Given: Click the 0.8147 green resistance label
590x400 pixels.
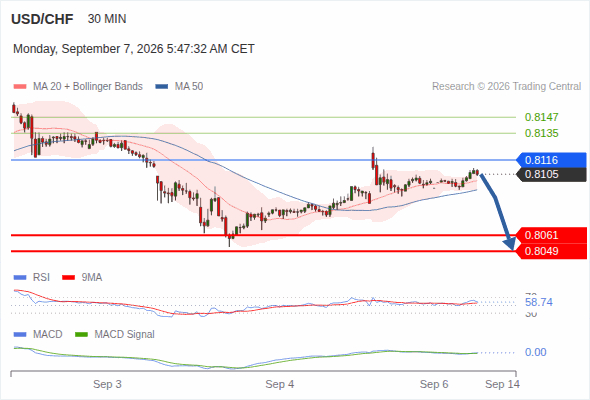Looking at the screenshot, I should pyautogui.click(x=541, y=117).
